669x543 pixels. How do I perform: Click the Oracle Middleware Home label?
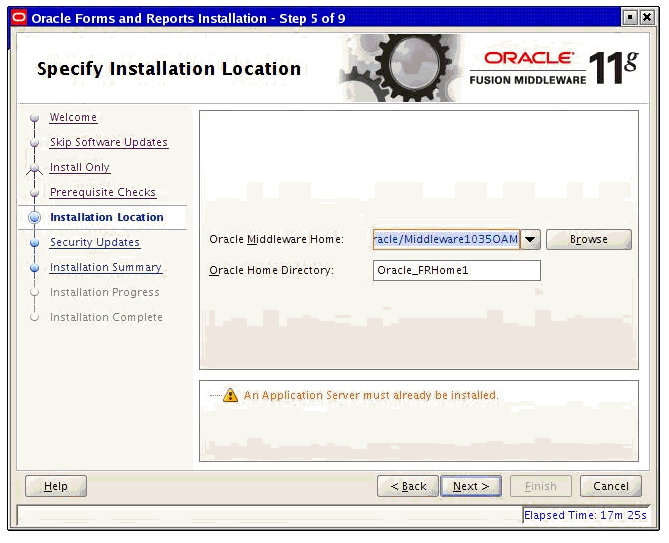point(276,239)
